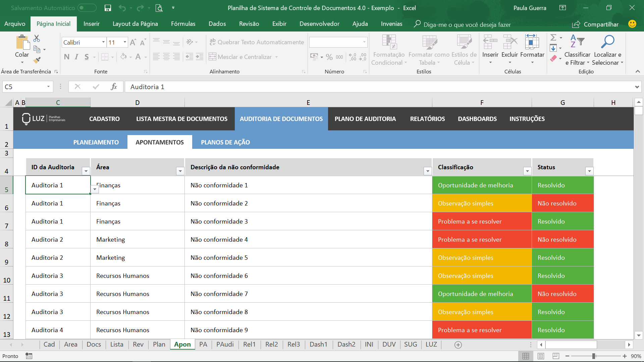Toggle align text left
The width and height of the screenshot is (644, 362).
pyautogui.click(x=156, y=57)
